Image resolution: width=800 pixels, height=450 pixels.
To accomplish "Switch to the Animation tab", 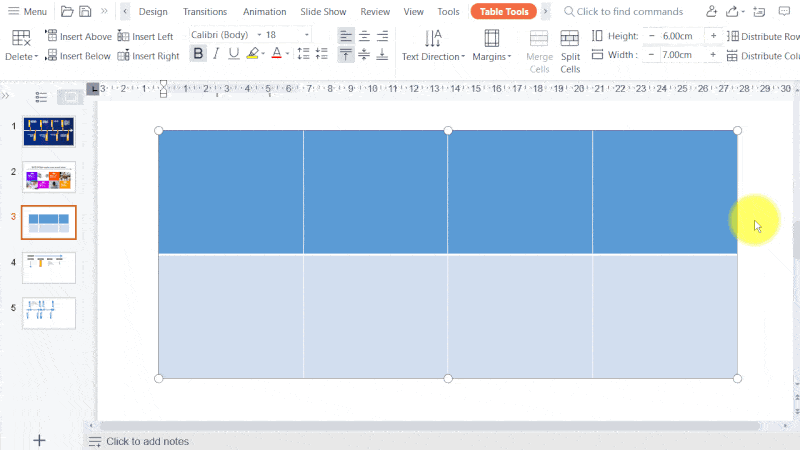I will click(264, 11).
